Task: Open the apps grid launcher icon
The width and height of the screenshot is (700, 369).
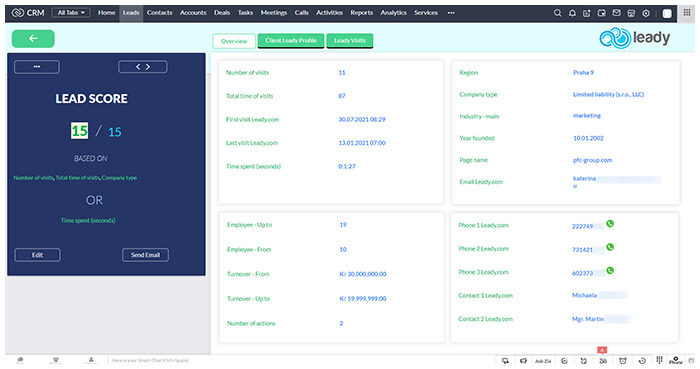Action: click(x=687, y=12)
